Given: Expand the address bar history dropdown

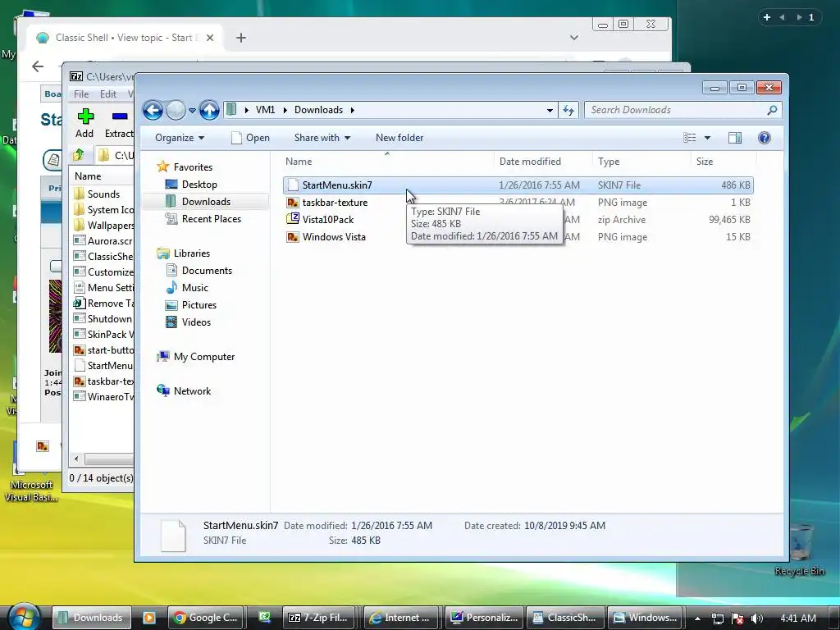Looking at the screenshot, I should point(550,111).
